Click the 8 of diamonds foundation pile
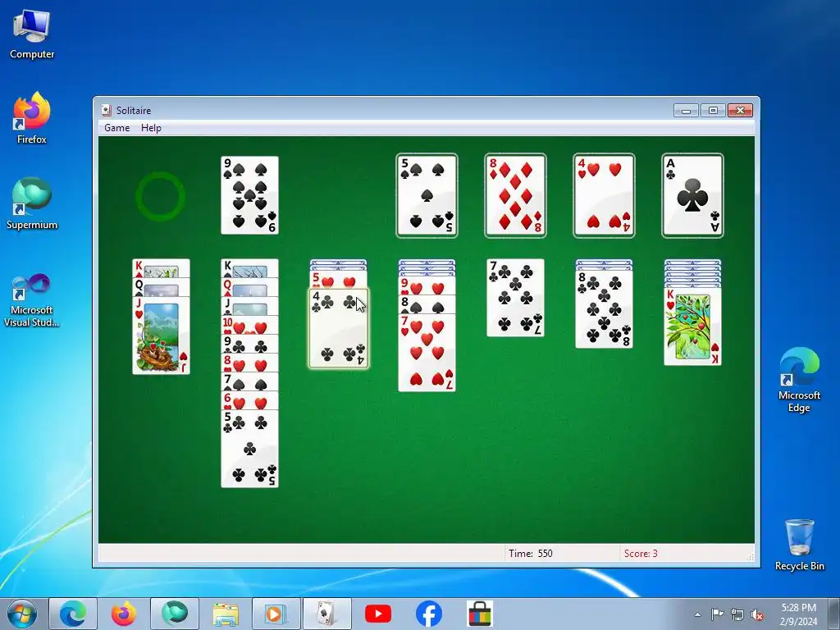Viewport: 840px width, 630px height. coord(515,195)
